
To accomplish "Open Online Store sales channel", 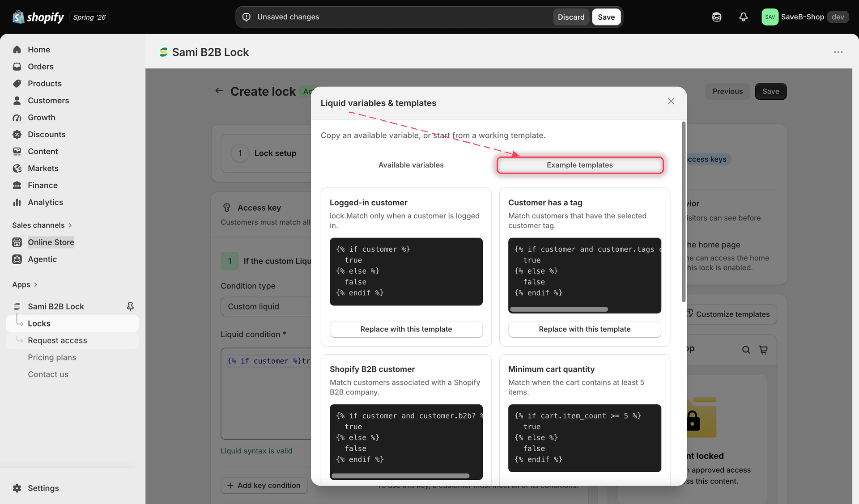I will coord(51,242).
